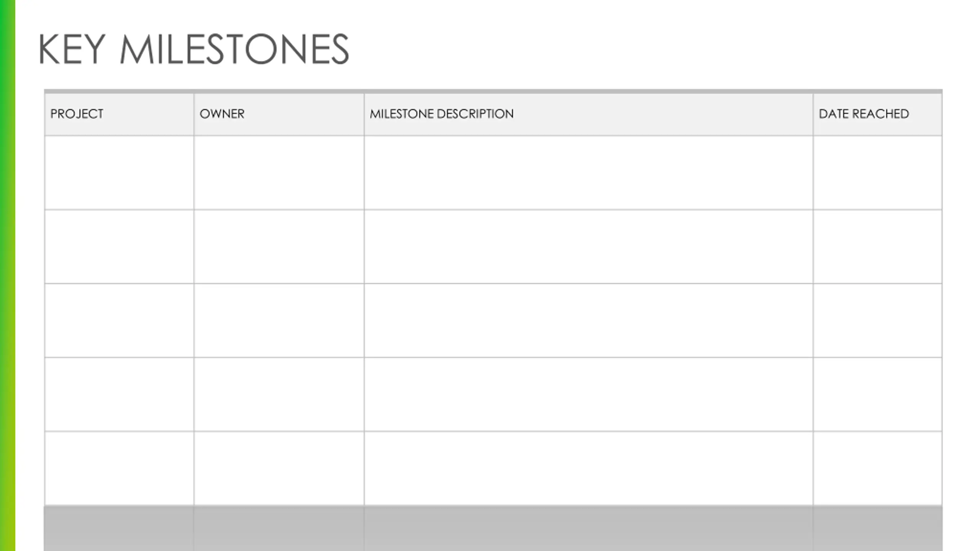The width and height of the screenshot is (980, 551).
Task: Click first empty cell under MILESTONE DESCRIPTION
Action: pyautogui.click(x=589, y=173)
